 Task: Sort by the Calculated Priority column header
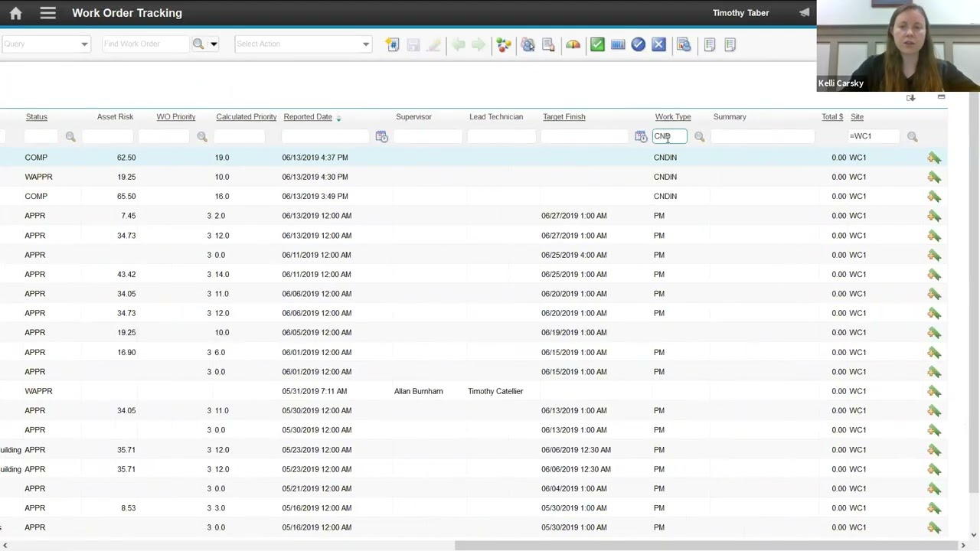point(247,117)
